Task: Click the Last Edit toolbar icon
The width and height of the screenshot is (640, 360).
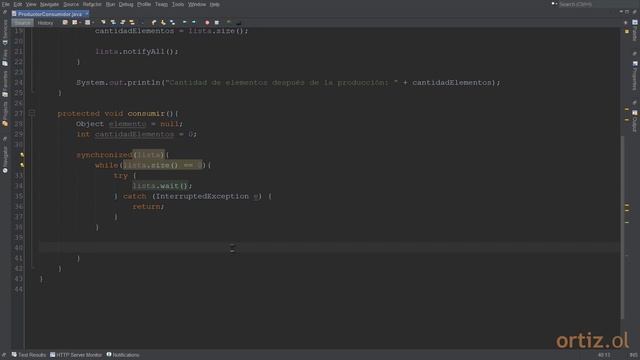Action: click(x=65, y=22)
